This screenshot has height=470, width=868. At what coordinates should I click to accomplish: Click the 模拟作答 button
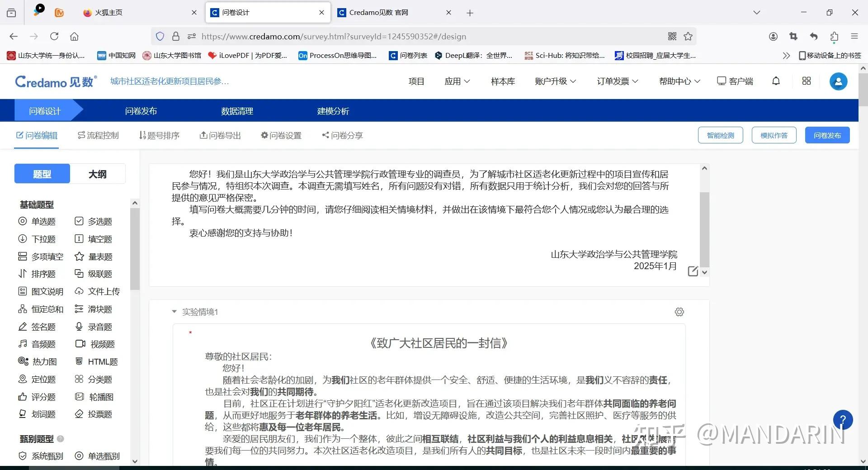(774, 135)
